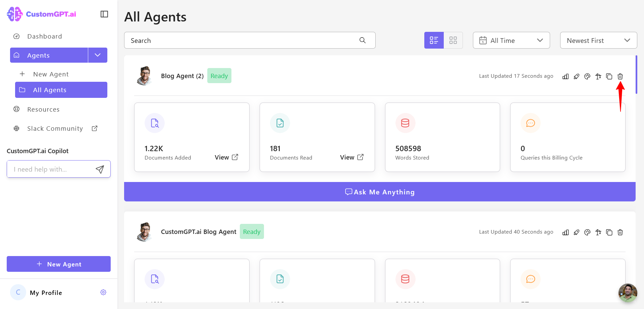Click rocket deploy icon for Blog Agent (2)
This screenshot has width=644, height=309.
pos(577,76)
